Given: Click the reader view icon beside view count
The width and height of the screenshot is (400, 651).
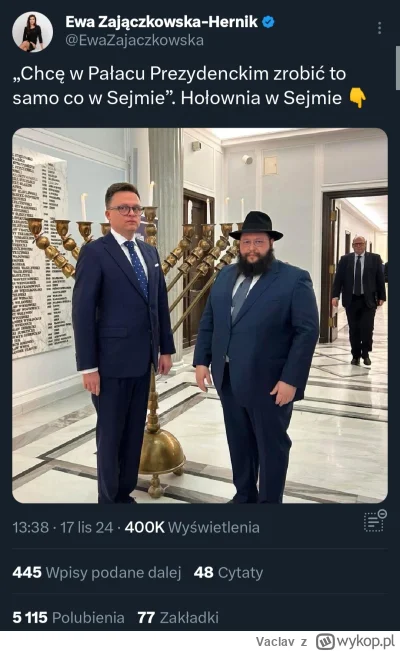Looking at the screenshot, I should pyautogui.click(x=375, y=521).
